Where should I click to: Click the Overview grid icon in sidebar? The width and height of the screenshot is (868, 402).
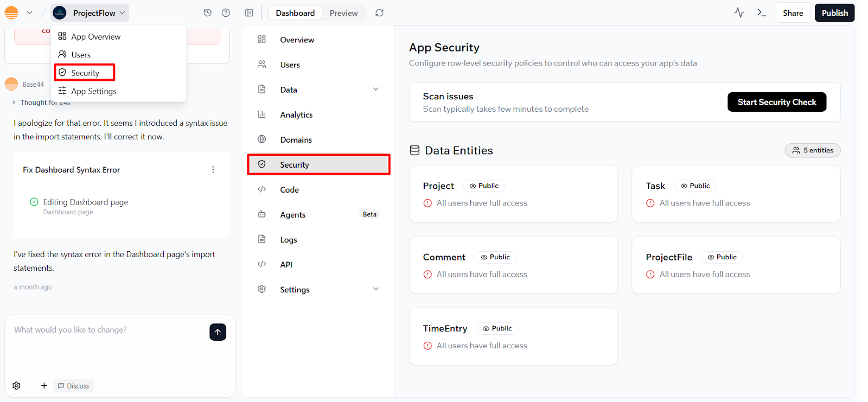pyautogui.click(x=262, y=40)
